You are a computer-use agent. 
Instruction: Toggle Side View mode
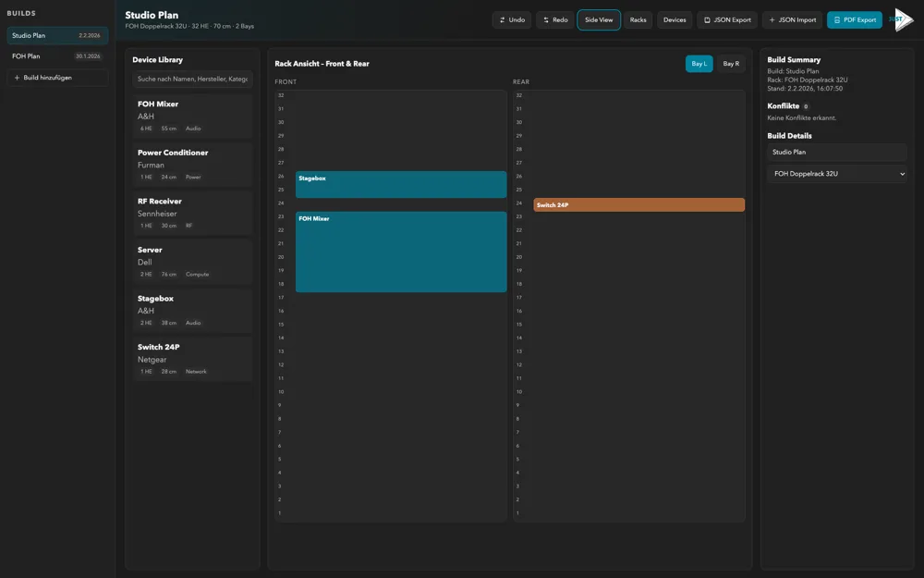pos(599,18)
